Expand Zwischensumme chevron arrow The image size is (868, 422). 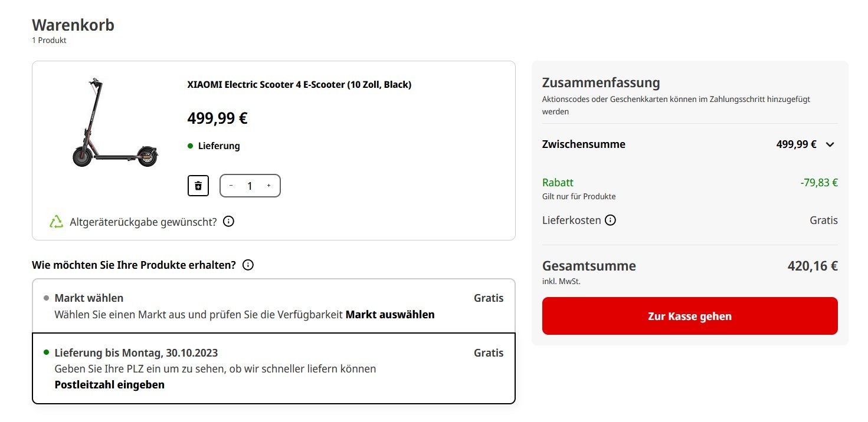(x=830, y=144)
